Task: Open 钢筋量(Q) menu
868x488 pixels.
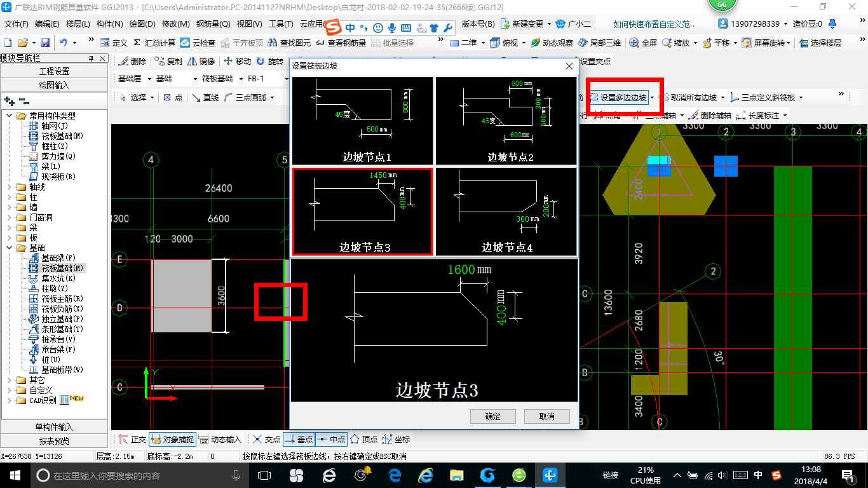Action: [x=213, y=24]
